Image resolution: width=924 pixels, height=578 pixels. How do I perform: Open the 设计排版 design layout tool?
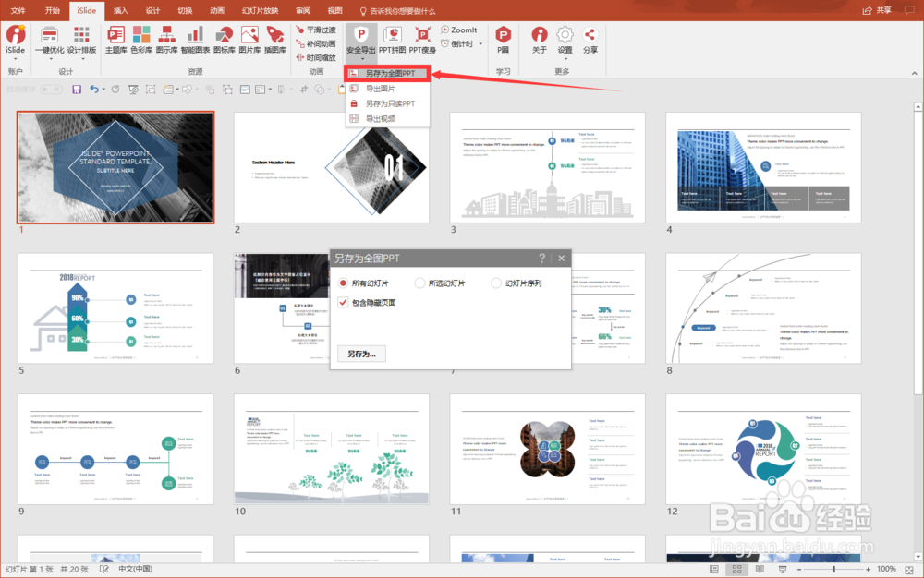[x=81, y=42]
